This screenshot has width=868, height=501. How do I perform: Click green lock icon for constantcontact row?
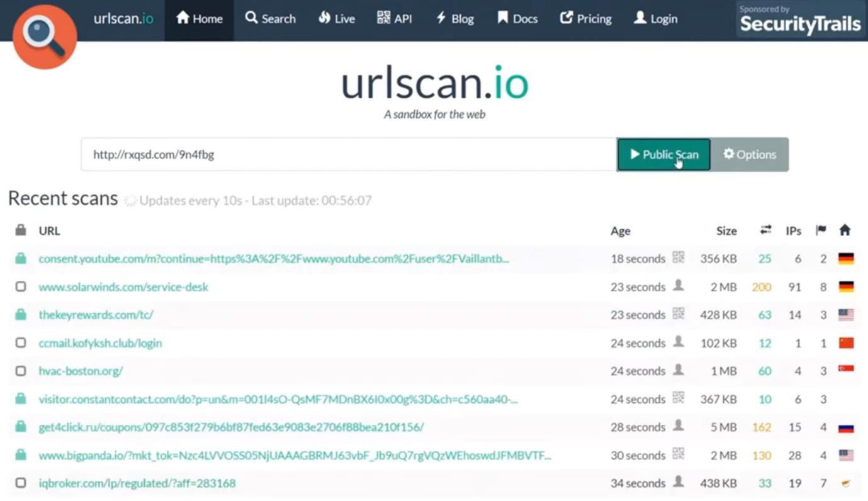click(21, 398)
